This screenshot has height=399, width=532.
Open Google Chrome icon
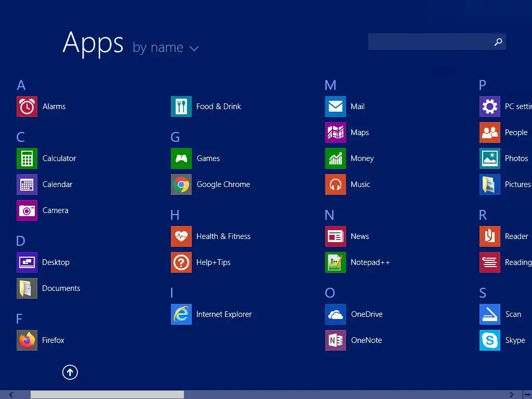[x=181, y=184]
